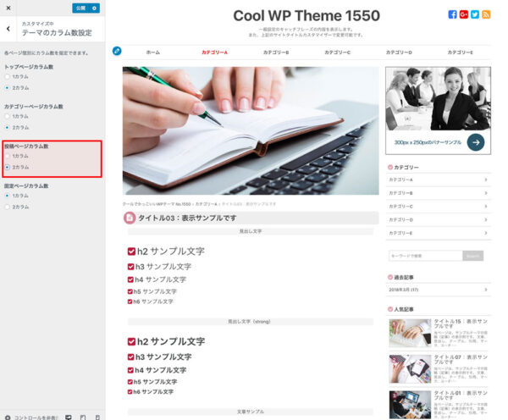
Task: Open ホーム in the navigation menu
Action: click(x=152, y=52)
